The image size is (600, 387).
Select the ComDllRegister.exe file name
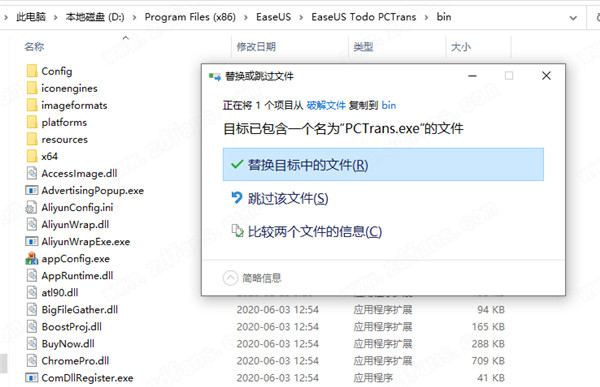(87, 378)
